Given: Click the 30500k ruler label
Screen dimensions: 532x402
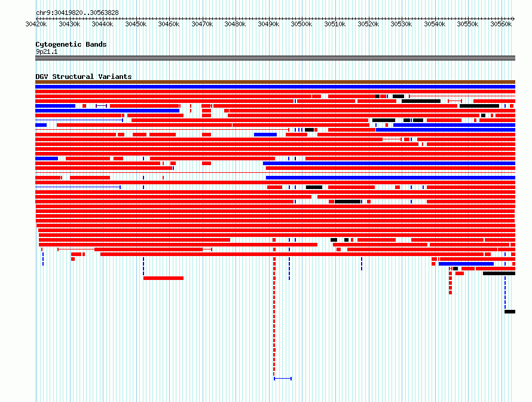Looking at the screenshot, I should tap(301, 24).
